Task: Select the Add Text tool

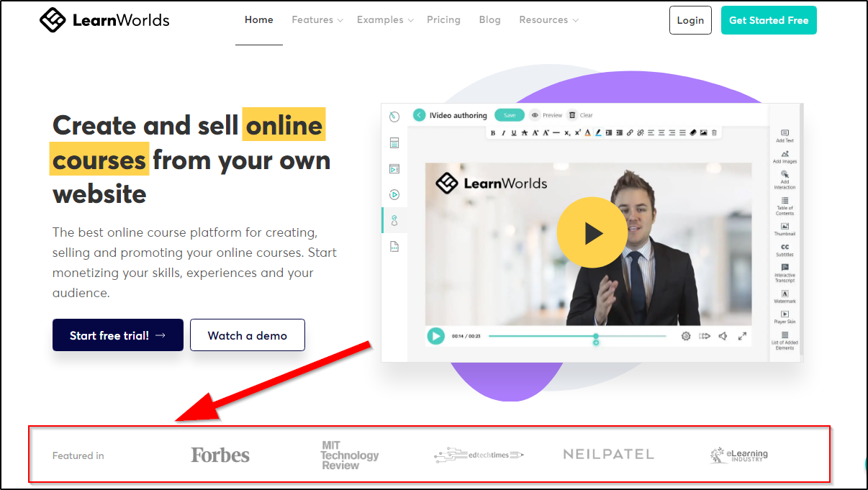Action: [x=785, y=136]
